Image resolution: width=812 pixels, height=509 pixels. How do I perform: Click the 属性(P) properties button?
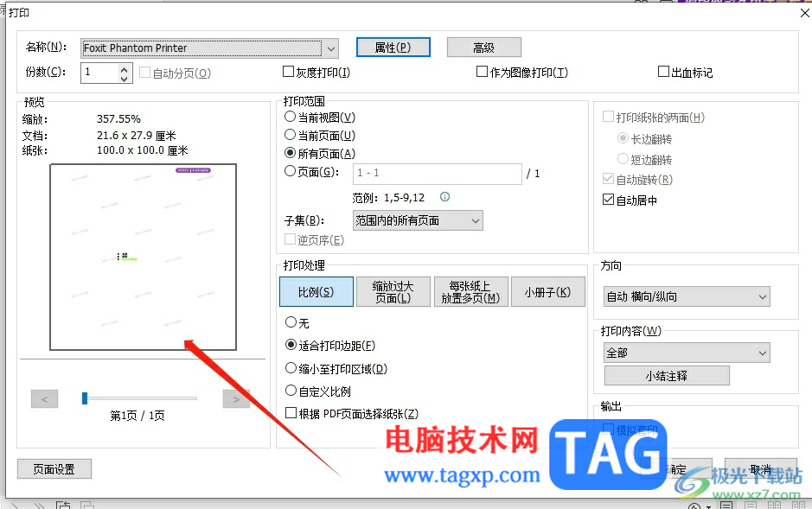click(x=393, y=48)
